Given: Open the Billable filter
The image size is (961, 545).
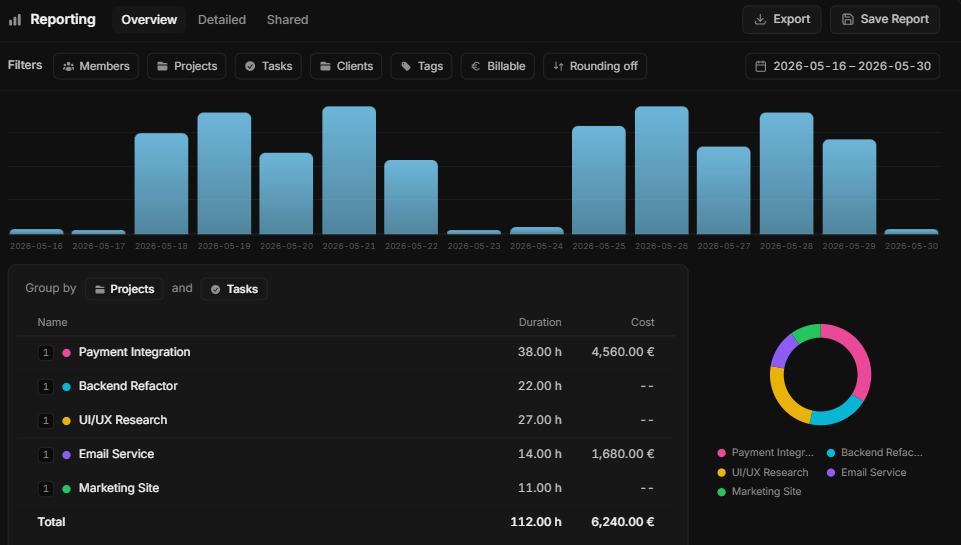Looking at the screenshot, I should pyautogui.click(x=498, y=66).
